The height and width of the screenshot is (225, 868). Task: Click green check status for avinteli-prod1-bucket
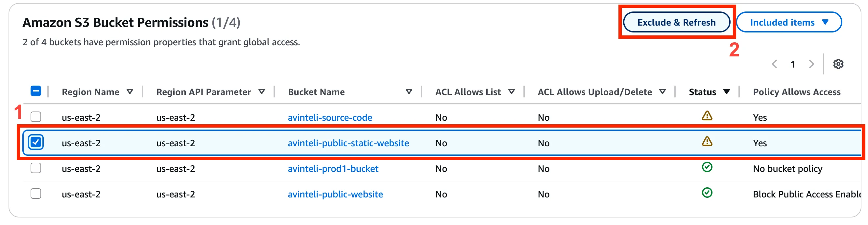pyautogui.click(x=707, y=167)
